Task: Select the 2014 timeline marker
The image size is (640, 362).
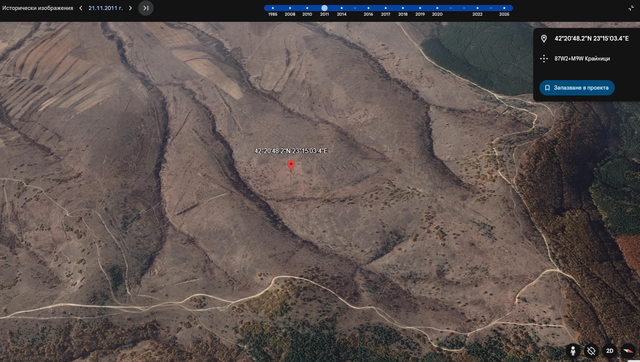Action: [342, 8]
